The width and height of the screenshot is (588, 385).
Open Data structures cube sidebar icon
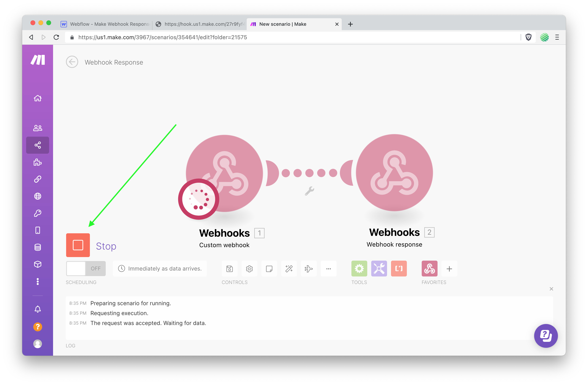[x=38, y=264]
